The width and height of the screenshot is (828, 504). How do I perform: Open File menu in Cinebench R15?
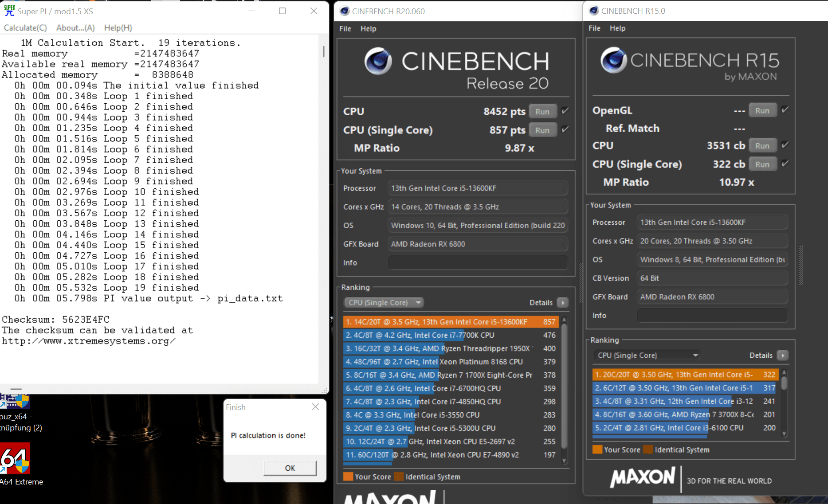point(594,28)
